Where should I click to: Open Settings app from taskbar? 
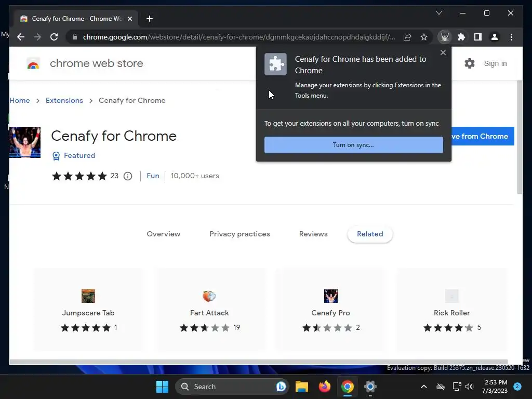370,387
